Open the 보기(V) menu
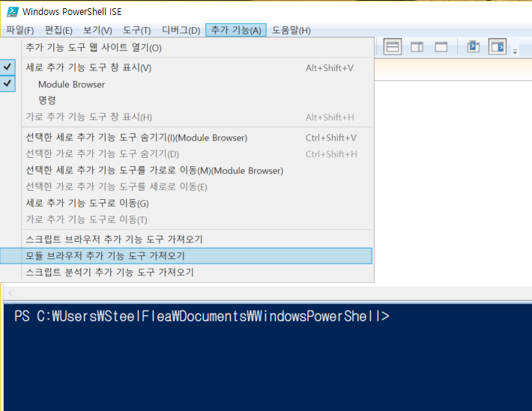This screenshot has width=532, height=411. pyautogui.click(x=97, y=30)
